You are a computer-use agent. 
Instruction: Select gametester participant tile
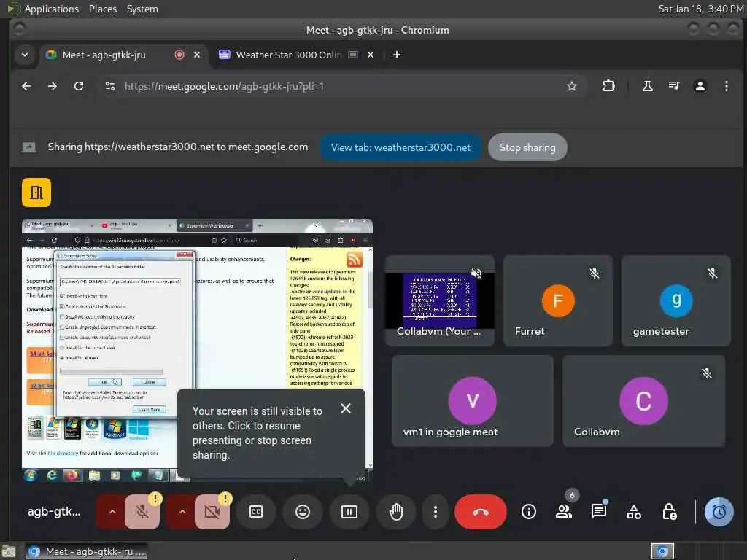676,301
